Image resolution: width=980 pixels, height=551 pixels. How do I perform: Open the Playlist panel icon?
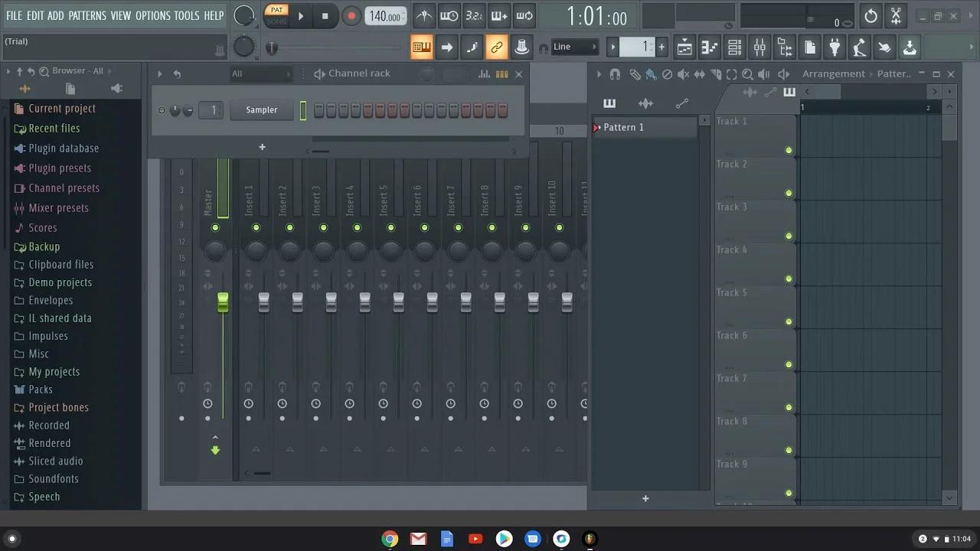684,47
